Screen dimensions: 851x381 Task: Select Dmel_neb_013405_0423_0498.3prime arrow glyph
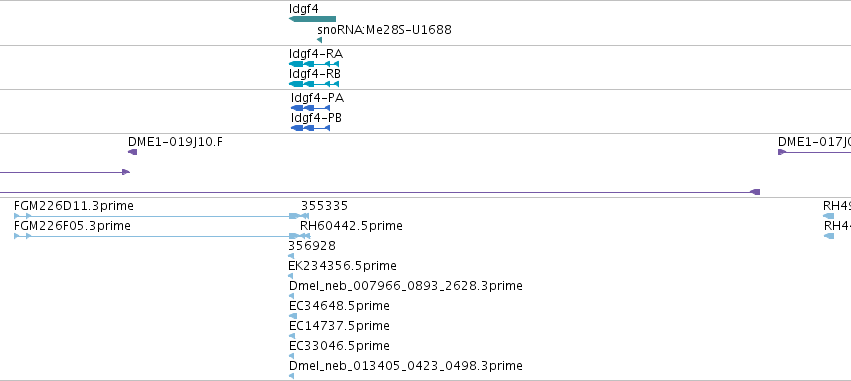(x=291, y=376)
